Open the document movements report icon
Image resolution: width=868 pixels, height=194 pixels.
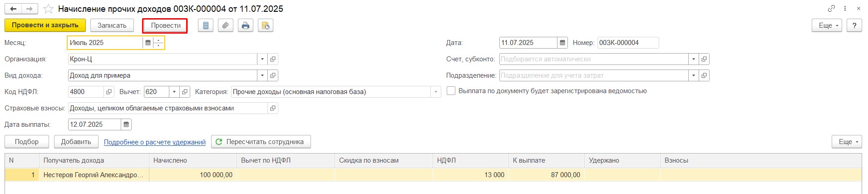click(206, 26)
